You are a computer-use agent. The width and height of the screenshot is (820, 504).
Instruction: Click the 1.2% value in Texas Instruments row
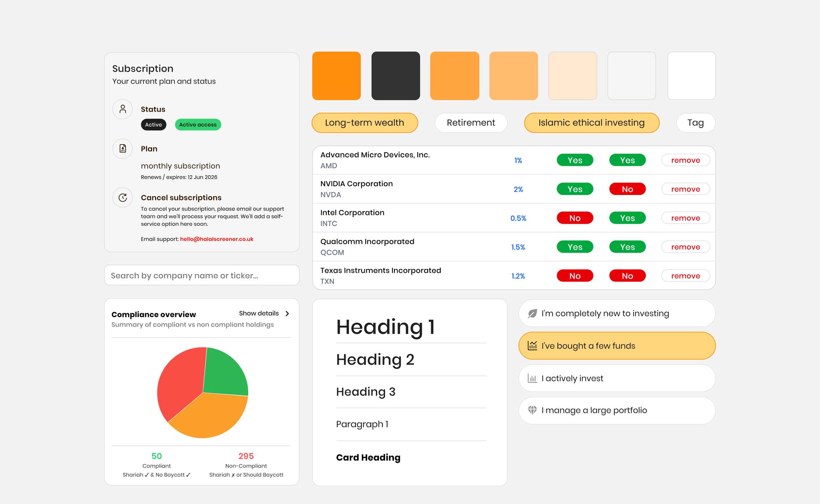pyautogui.click(x=518, y=276)
